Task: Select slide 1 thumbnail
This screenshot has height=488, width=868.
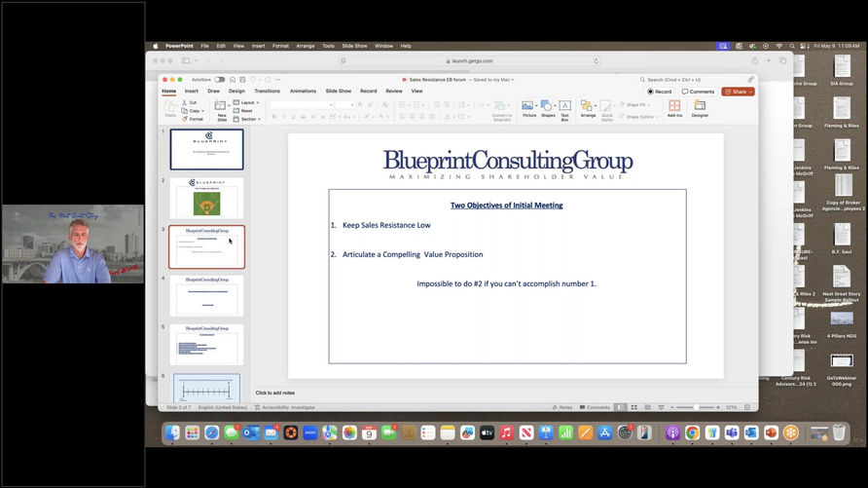Action: pos(206,150)
